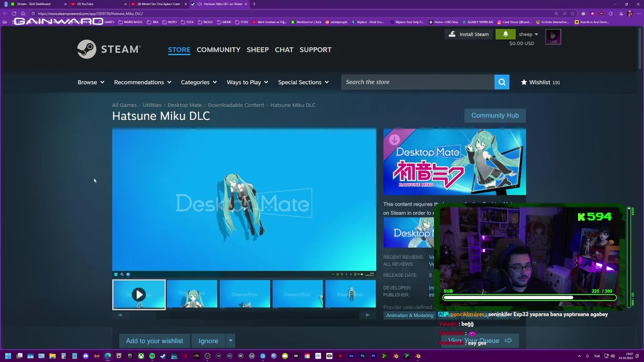Expand the Browse dropdown menu
This screenshot has height=362, width=644.
pyautogui.click(x=91, y=82)
